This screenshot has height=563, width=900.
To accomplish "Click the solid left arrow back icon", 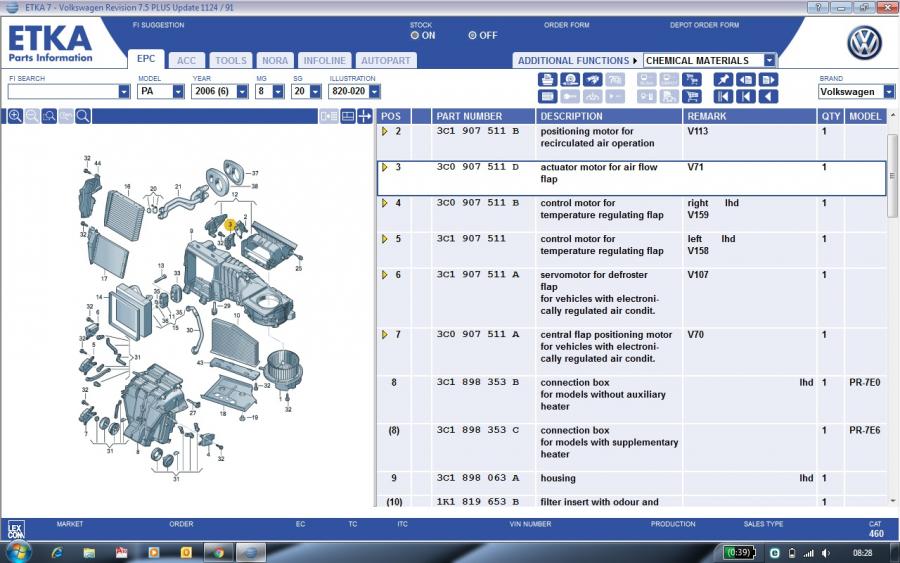I will (768, 97).
